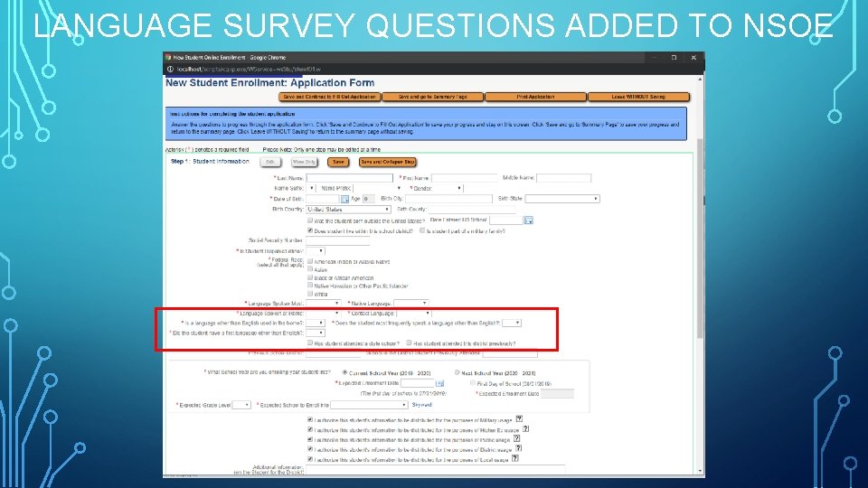Click the Print Application button

tap(535, 97)
